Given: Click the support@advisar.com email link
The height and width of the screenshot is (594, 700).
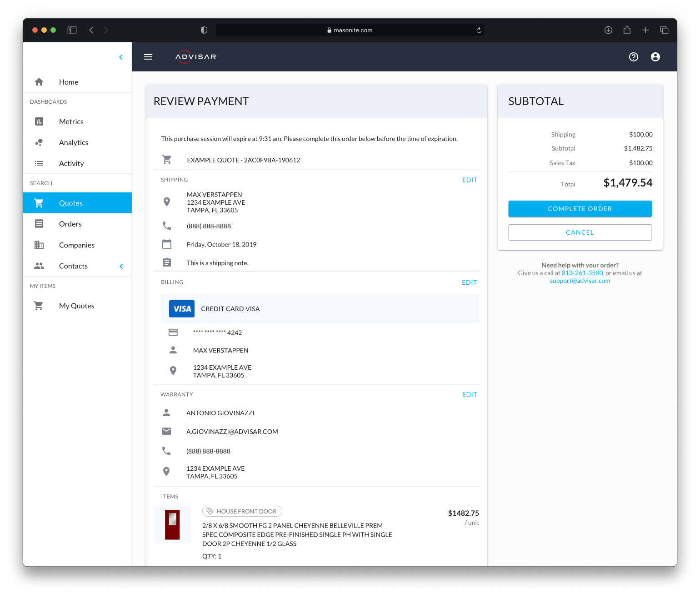Looking at the screenshot, I should coord(580,281).
